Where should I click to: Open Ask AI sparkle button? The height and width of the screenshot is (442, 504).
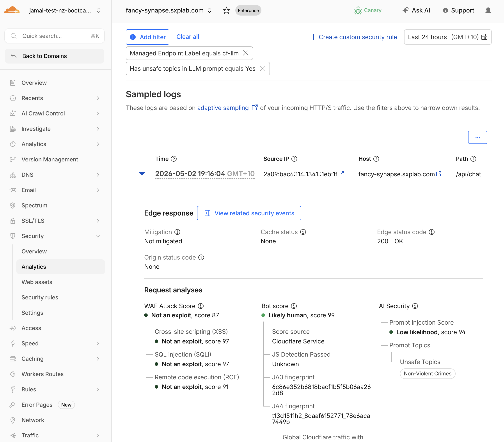coord(416,10)
